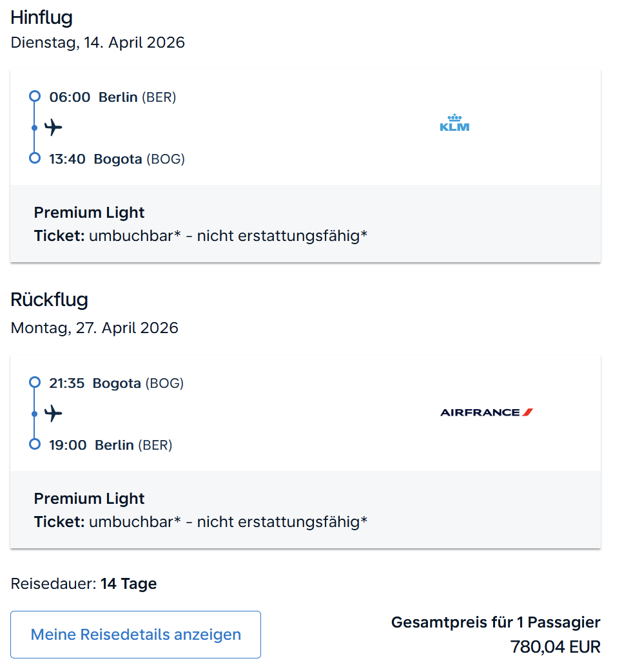
Task: Select the Hinflug heading
Action: click(x=41, y=18)
